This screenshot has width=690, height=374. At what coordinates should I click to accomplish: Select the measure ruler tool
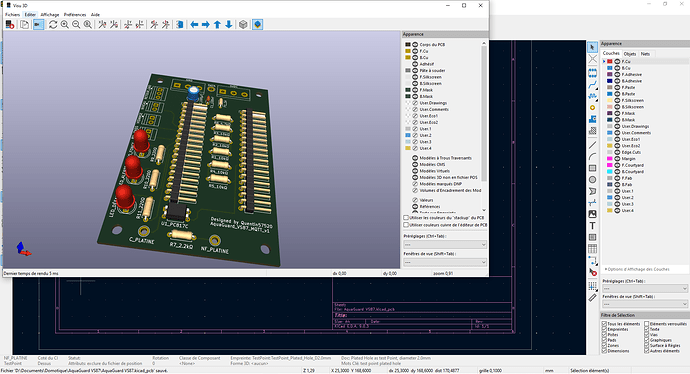coord(592,298)
